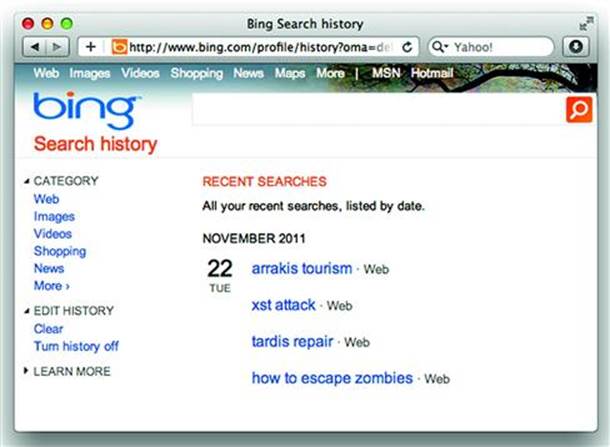
Task: Filter history by Shopping category
Action: tap(60, 251)
